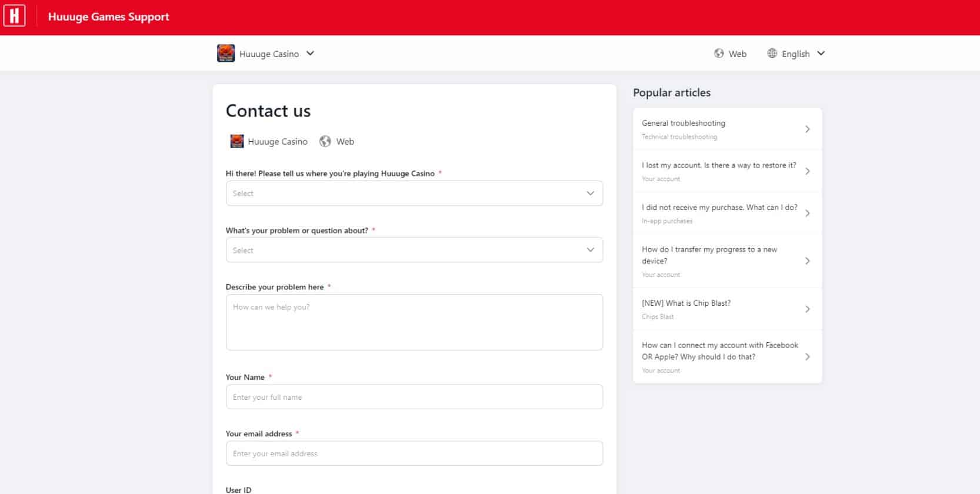Open connect account with Facebook article
This screenshot has width=980, height=494.
coord(719,351)
